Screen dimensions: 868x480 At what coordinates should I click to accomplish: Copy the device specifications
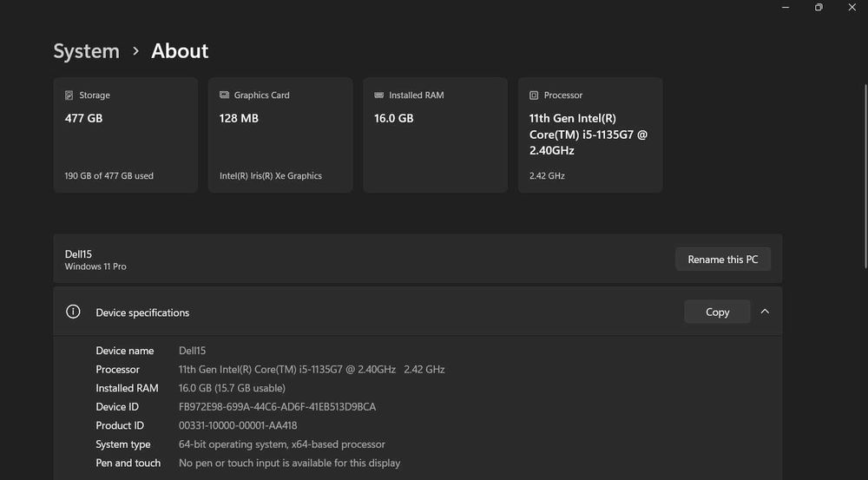click(717, 312)
